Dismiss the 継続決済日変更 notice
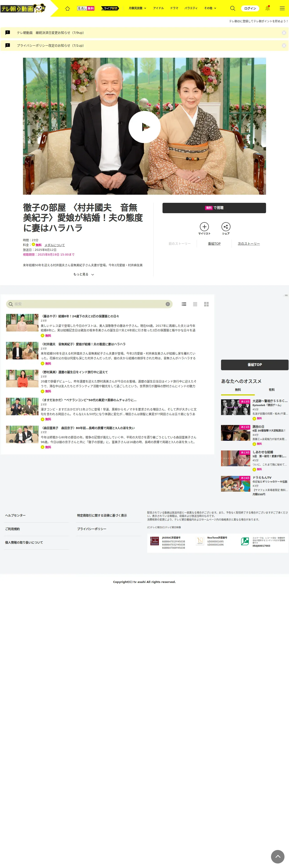The width and height of the screenshot is (289, 868). [284, 33]
